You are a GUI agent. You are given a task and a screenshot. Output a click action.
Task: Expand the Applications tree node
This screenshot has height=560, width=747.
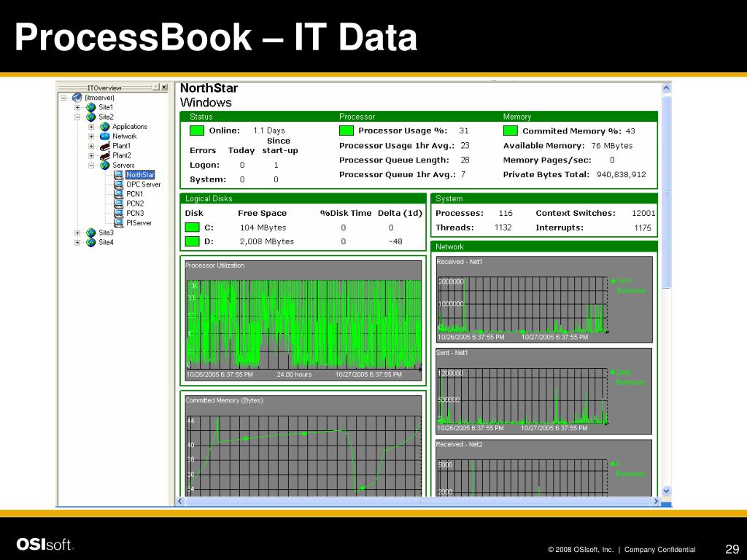click(x=91, y=127)
